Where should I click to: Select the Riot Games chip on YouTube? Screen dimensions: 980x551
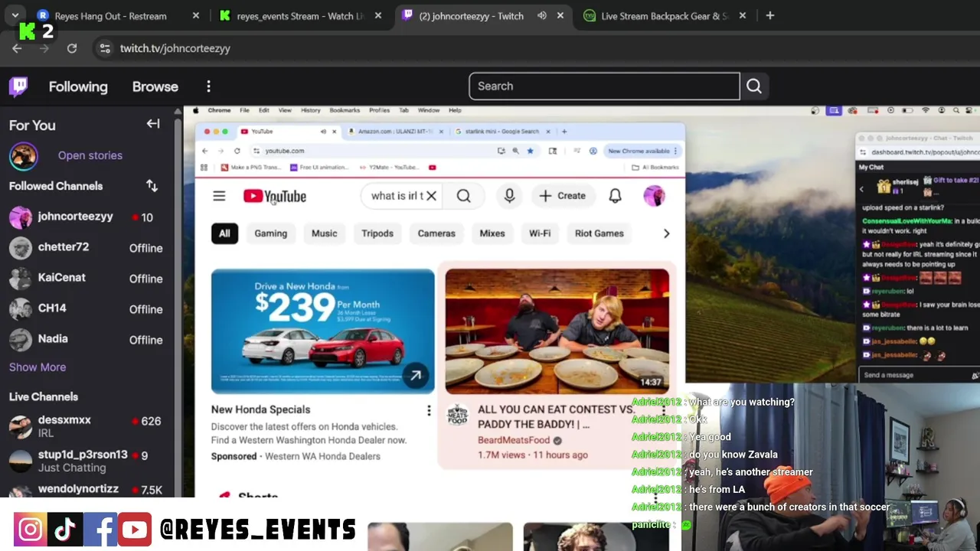(x=599, y=233)
